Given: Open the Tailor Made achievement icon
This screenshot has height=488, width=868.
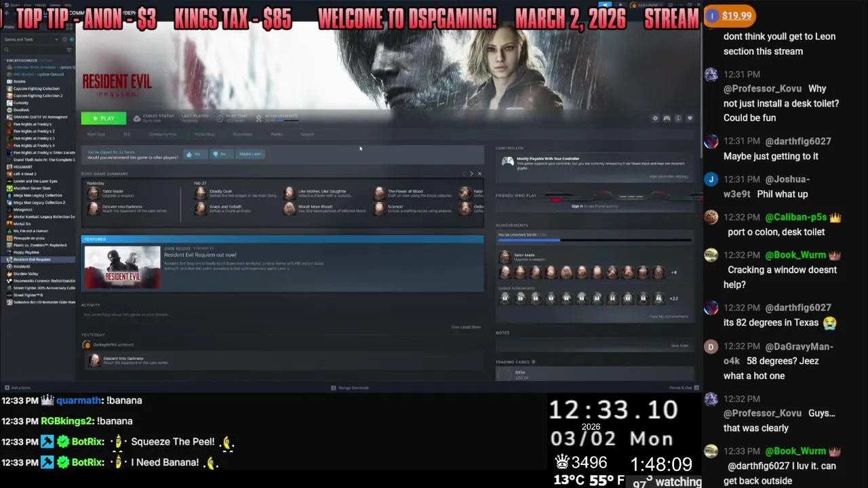Looking at the screenshot, I should click(x=505, y=256).
